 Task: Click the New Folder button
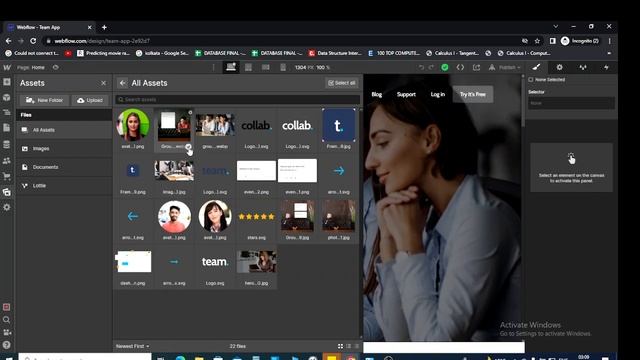(x=44, y=100)
